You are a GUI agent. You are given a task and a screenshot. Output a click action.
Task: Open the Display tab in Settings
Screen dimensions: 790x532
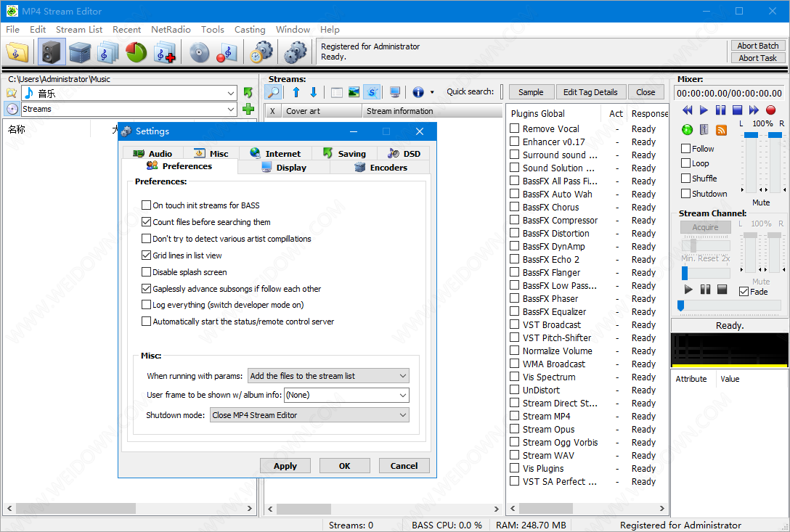tap(284, 168)
